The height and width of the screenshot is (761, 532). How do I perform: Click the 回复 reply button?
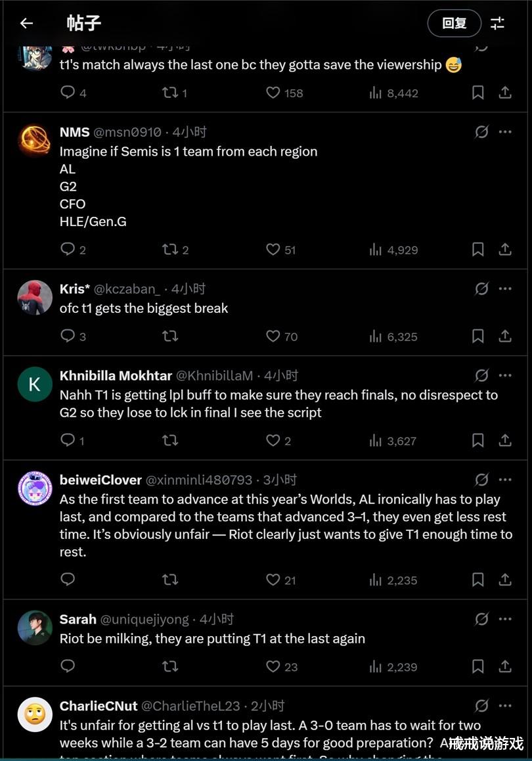454,24
